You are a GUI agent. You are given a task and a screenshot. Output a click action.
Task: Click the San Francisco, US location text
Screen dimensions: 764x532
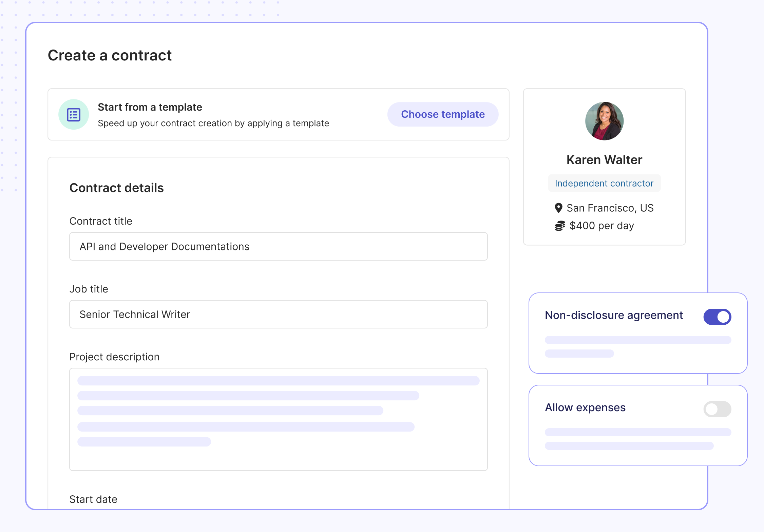point(610,208)
